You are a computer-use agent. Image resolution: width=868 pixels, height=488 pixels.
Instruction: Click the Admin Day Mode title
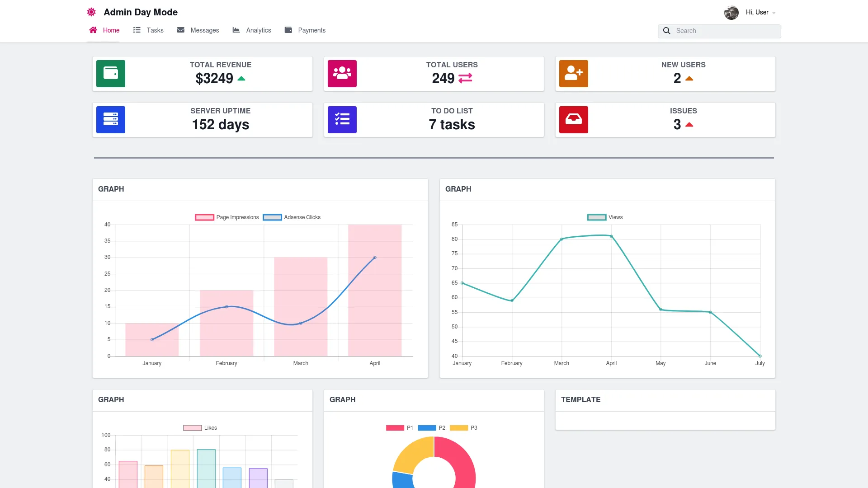click(141, 12)
